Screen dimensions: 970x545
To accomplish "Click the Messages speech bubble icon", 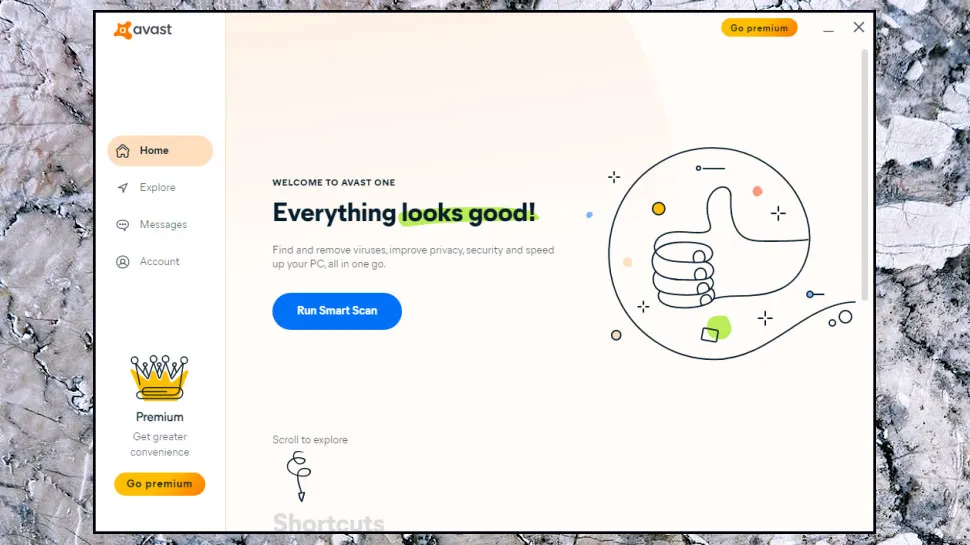I will (x=123, y=225).
